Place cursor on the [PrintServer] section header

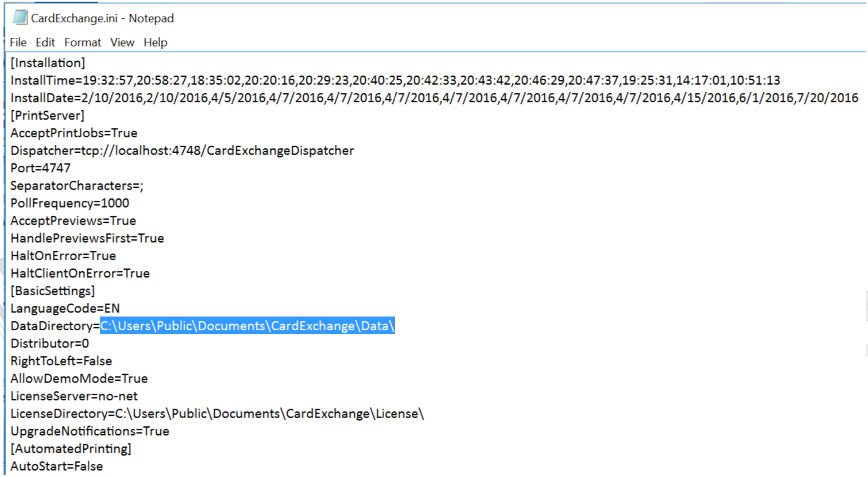[x=47, y=116]
